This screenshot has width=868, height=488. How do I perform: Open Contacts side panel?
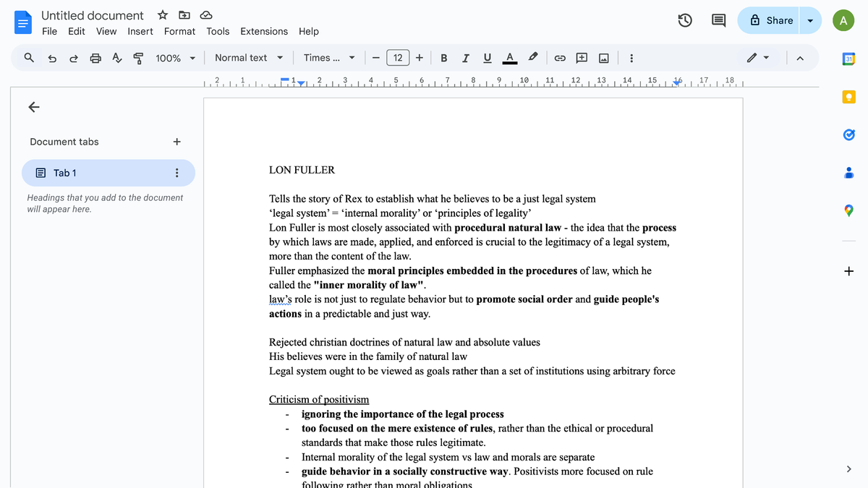[x=849, y=172]
